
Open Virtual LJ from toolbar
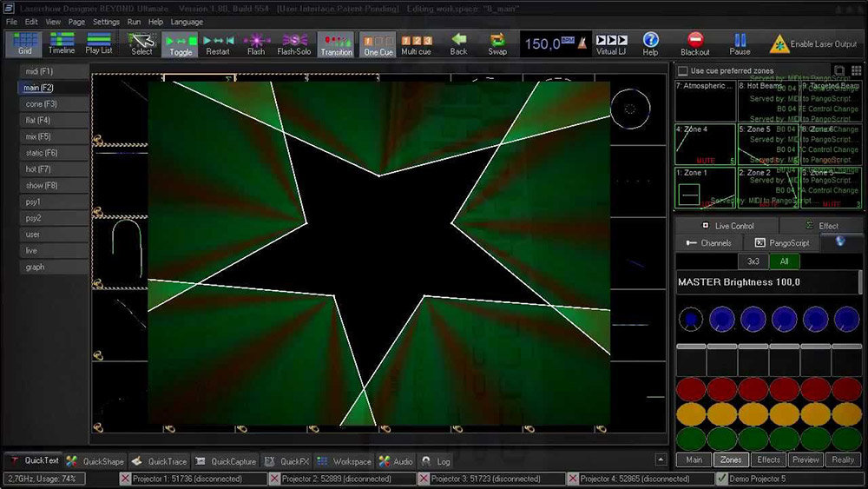coord(611,40)
